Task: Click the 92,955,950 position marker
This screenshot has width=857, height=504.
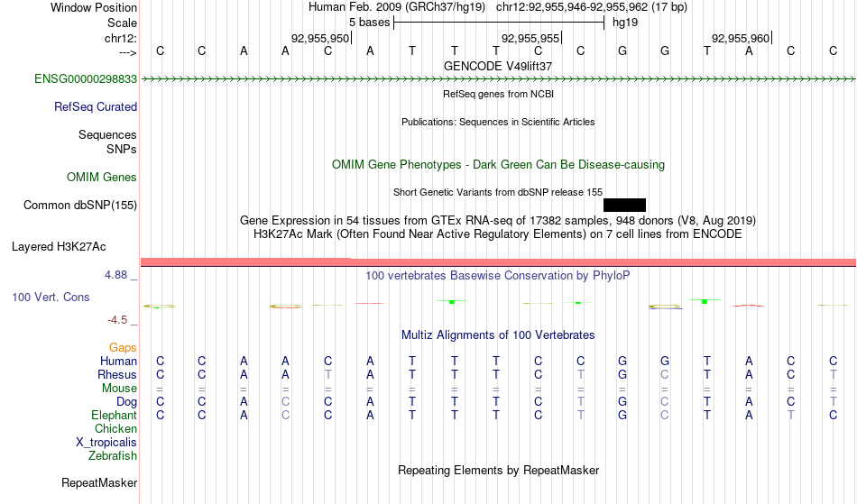Action: coord(321,38)
